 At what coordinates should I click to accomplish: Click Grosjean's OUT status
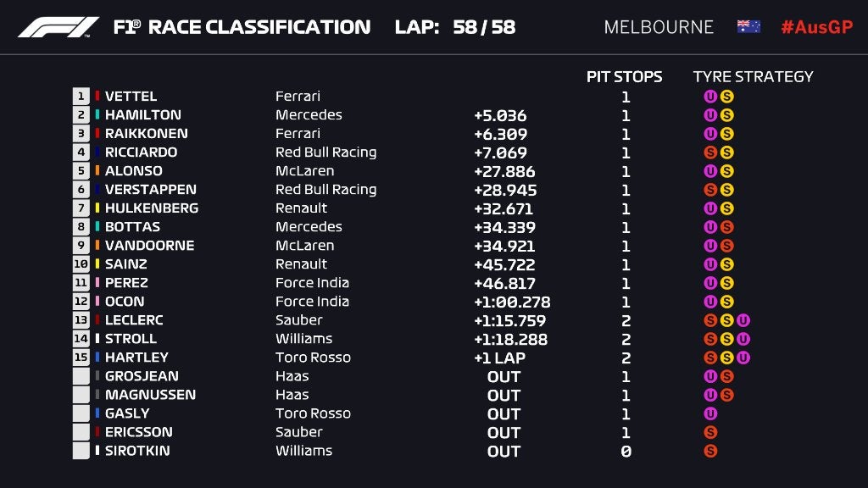point(504,376)
